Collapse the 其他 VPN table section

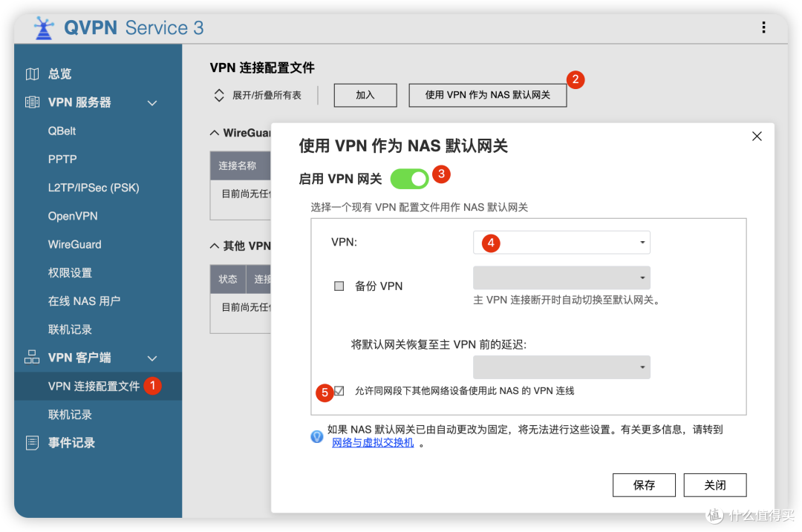click(215, 246)
